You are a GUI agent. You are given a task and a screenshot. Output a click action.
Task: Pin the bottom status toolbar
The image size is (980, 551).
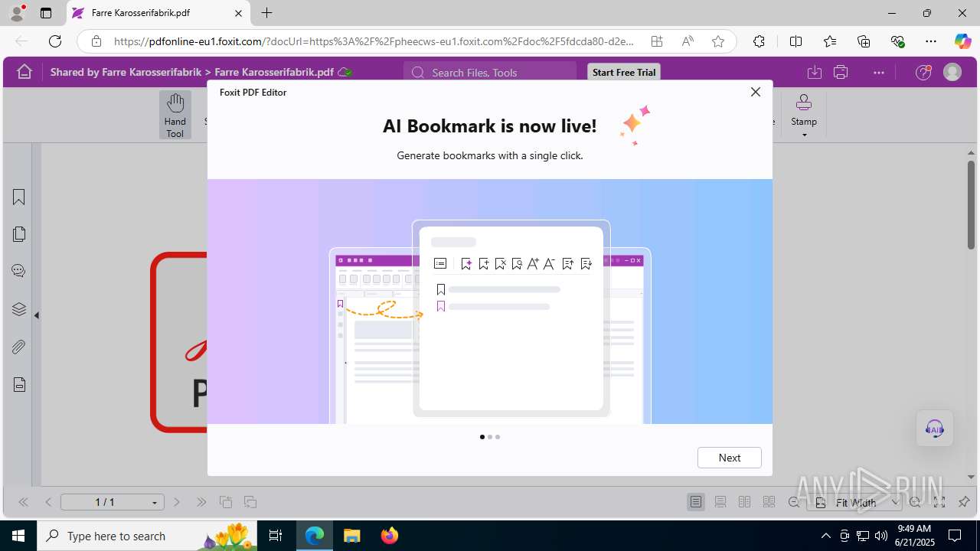pos(964,502)
